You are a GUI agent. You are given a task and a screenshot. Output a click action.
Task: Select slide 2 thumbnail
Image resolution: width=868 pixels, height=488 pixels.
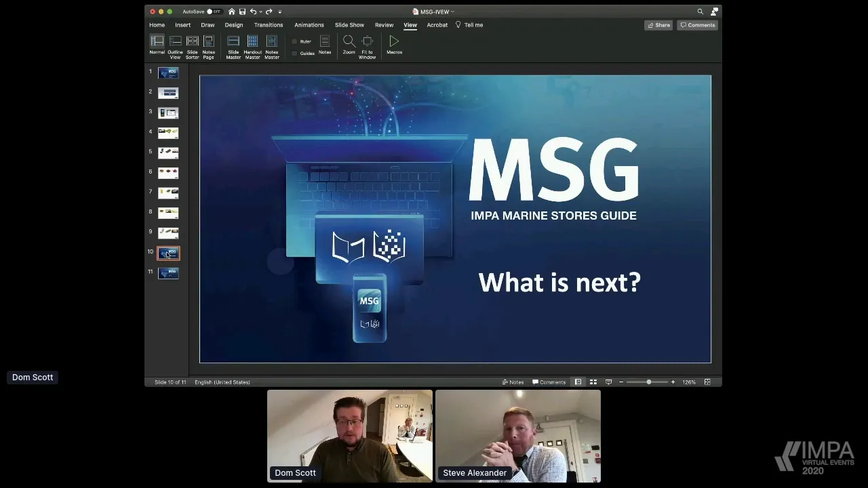click(168, 93)
